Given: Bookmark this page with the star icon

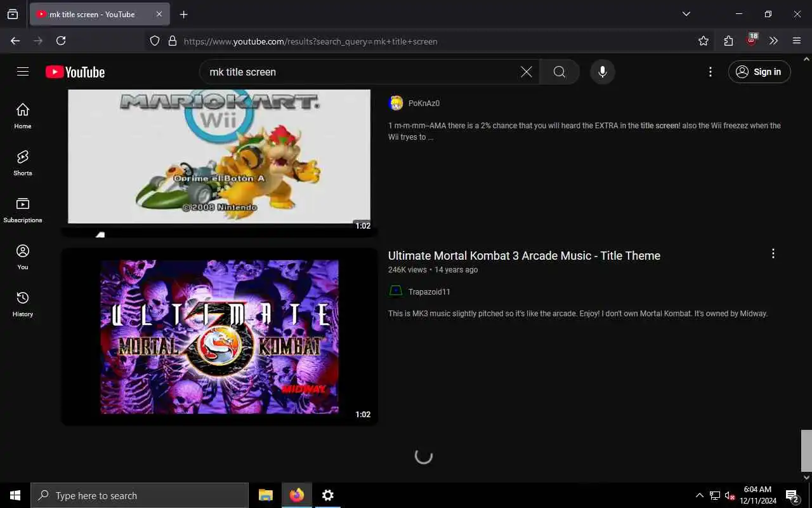Looking at the screenshot, I should [704, 41].
